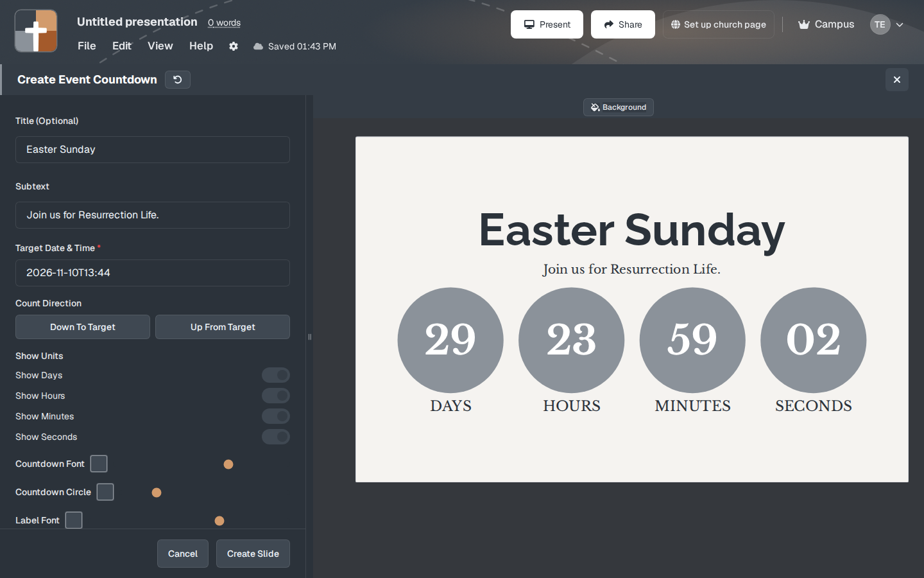Click the Campus crown icon
This screenshot has width=924, height=578.
pos(803,24)
